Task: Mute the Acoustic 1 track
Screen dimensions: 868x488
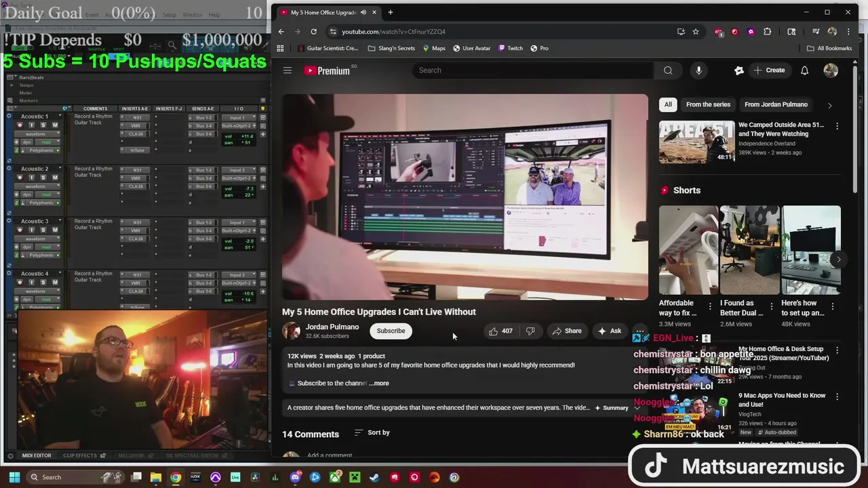Action: [55, 125]
